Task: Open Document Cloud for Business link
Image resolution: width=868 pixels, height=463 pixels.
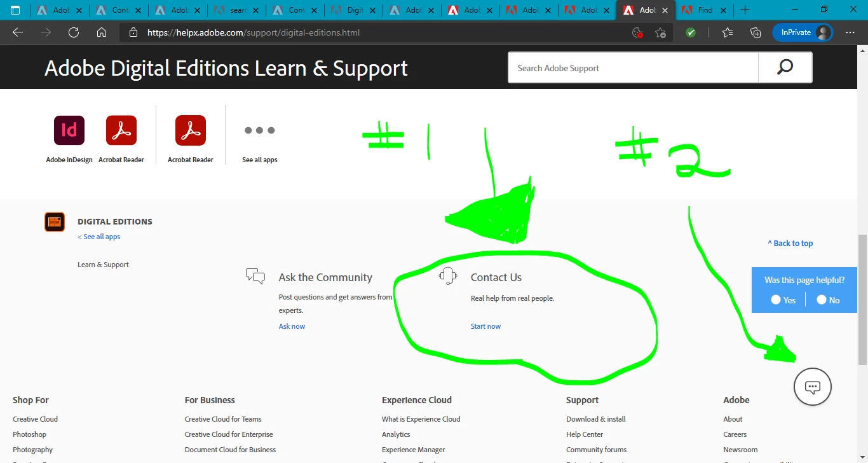Action: coord(230,450)
